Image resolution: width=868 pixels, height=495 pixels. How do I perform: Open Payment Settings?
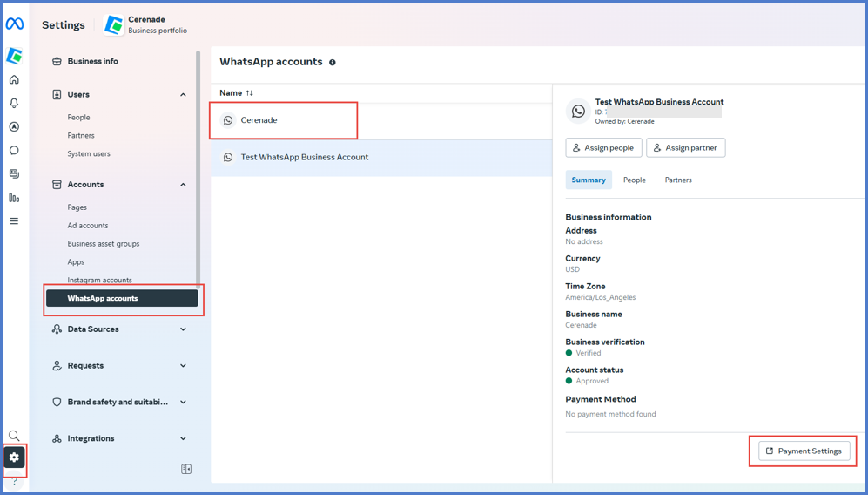tap(804, 451)
